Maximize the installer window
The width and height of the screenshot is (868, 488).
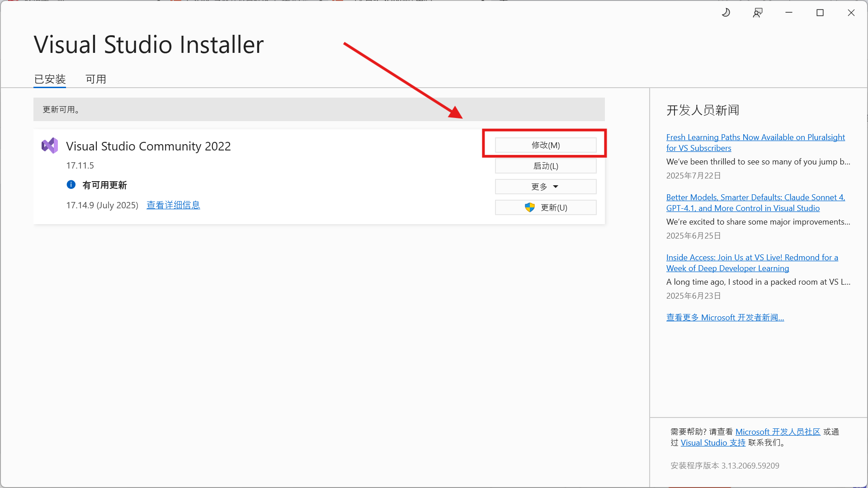820,13
